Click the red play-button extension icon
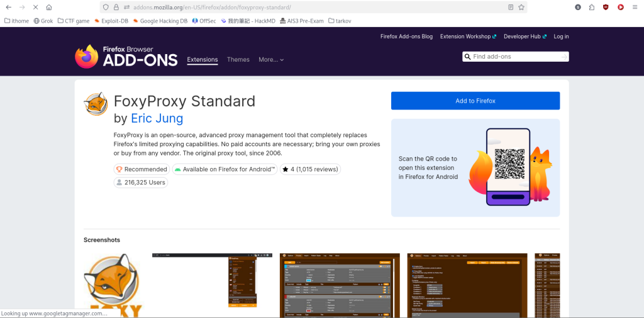Viewport: 644px width, 318px height. [621, 7]
